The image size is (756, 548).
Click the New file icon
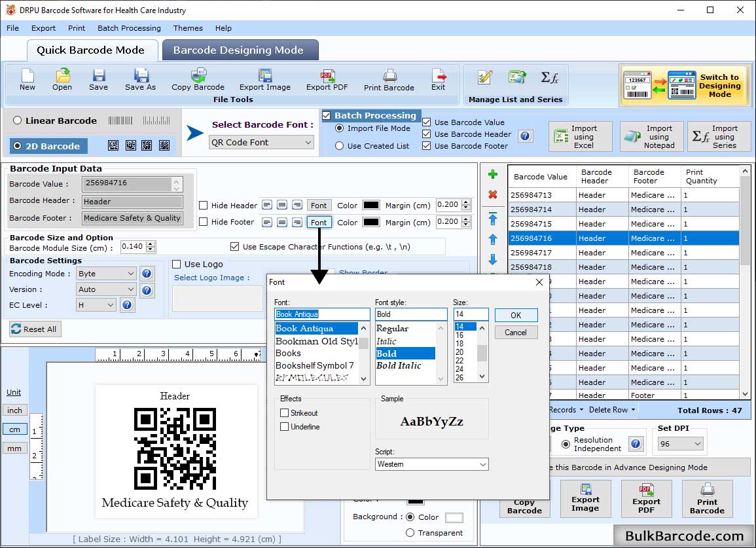[27, 79]
